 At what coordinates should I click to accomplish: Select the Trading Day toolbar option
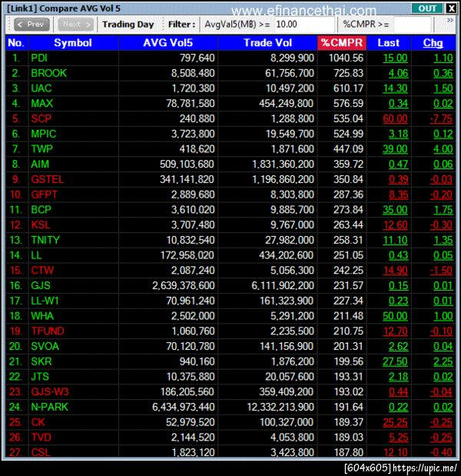click(128, 25)
